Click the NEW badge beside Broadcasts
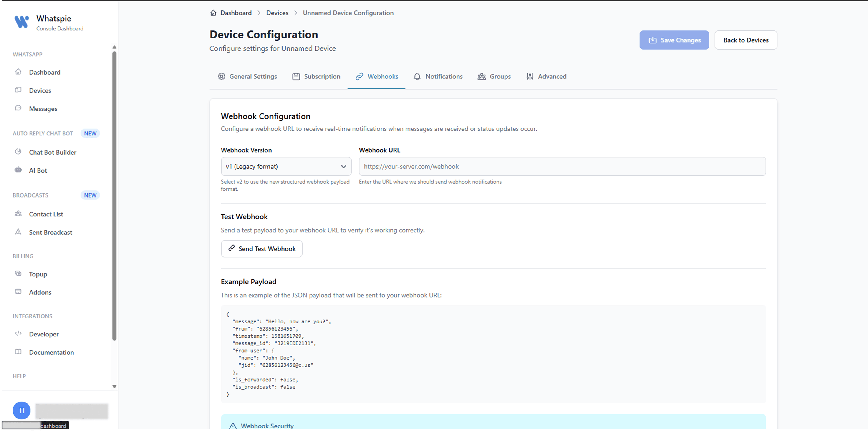 pyautogui.click(x=90, y=195)
